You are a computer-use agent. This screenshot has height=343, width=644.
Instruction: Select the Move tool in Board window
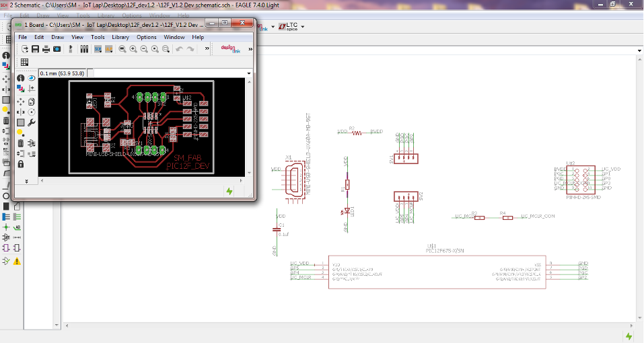[21, 102]
